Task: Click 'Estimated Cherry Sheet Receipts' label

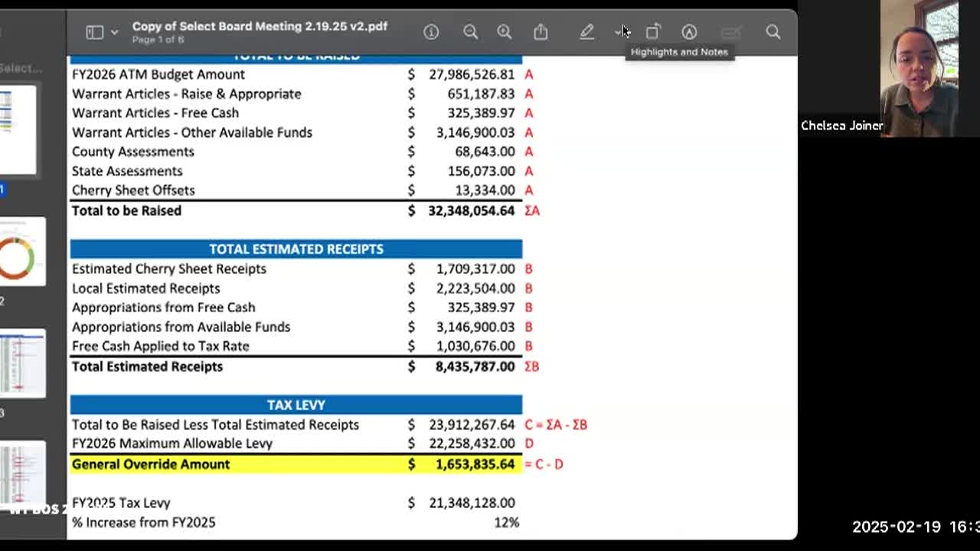Action: 169,269
